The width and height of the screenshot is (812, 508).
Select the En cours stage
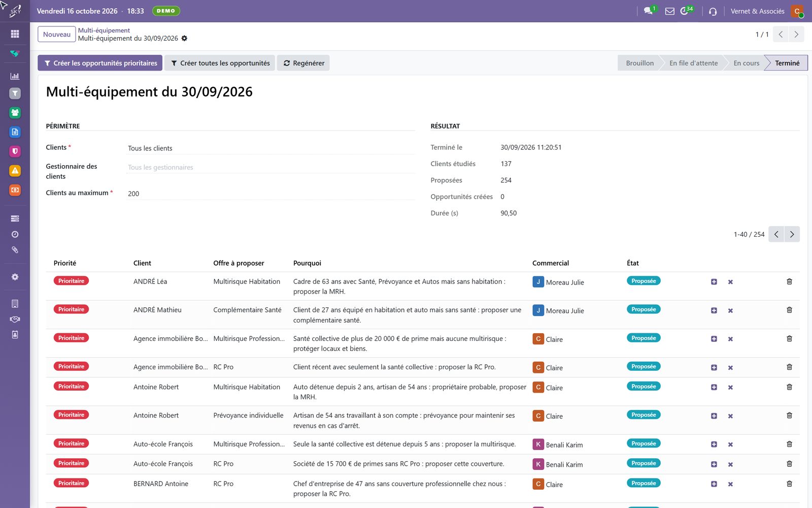coord(746,63)
